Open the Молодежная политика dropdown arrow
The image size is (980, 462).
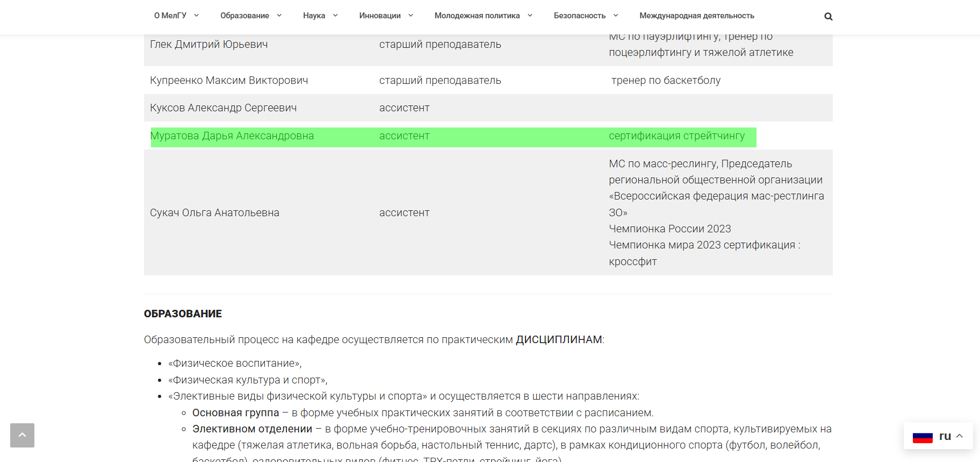tap(530, 16)
